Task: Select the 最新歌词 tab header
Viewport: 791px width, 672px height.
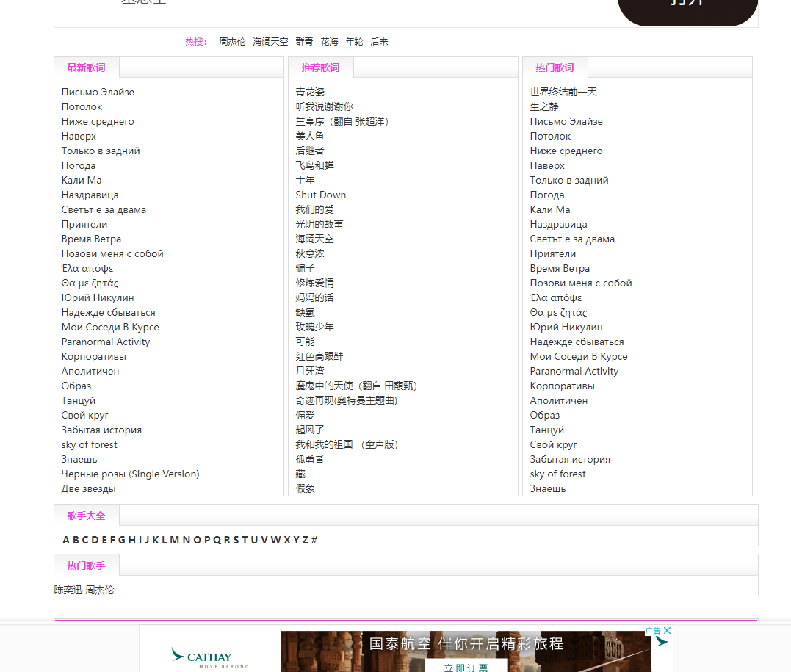Action: (x=86, y=68)
